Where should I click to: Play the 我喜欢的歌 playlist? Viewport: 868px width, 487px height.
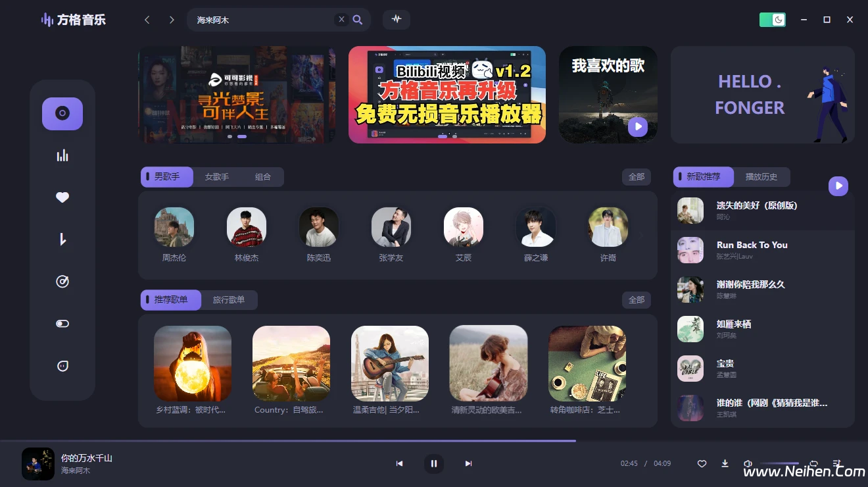(x=638, y=126)
